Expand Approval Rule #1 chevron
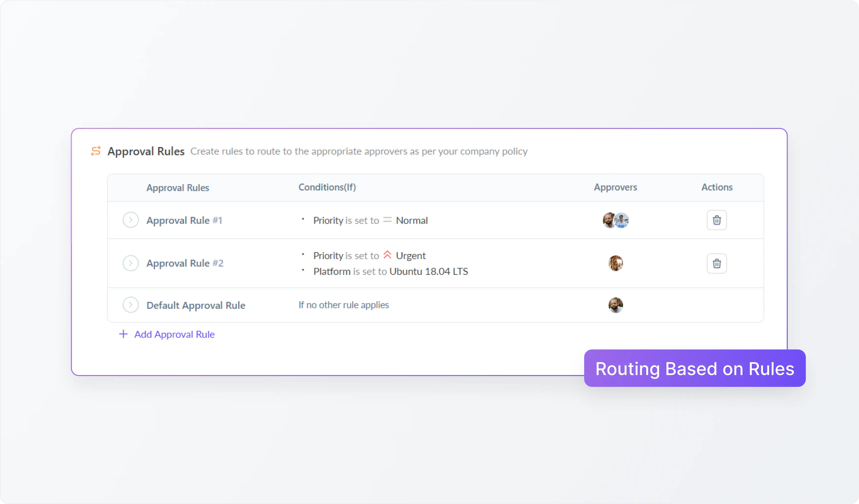 131,220
